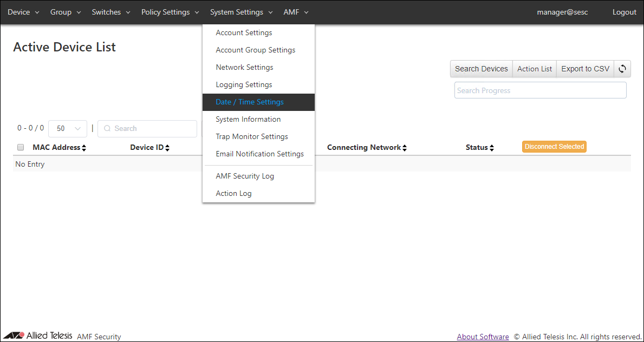Click the Connecting Network sort arrows
644x342 pixels.
[405, 148]
